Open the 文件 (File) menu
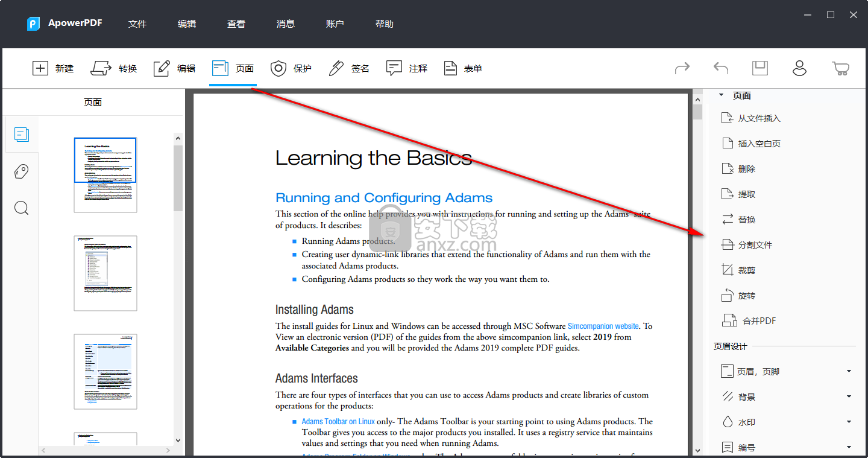This screenshot has height=458, width=868. tap(137, 24)
